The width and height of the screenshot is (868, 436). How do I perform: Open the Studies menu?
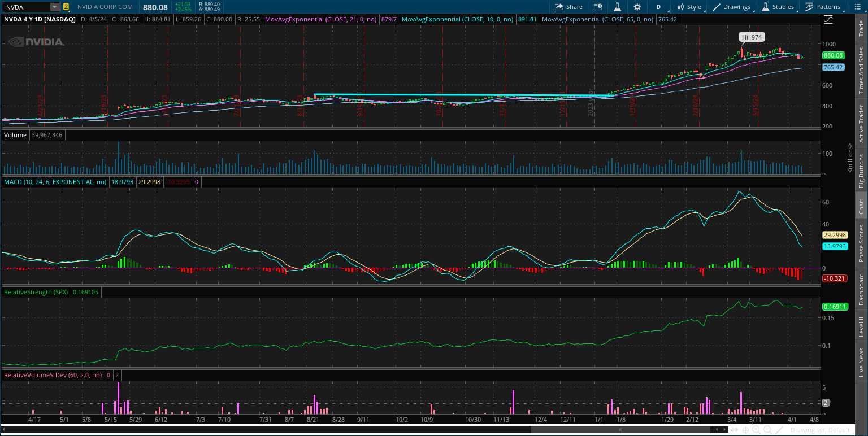click(779, 7)
